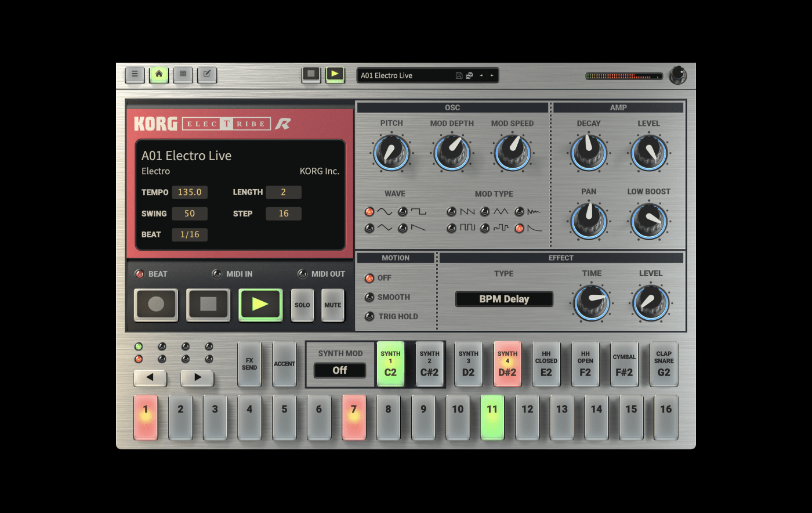Click the small play button in the top bar
The height and width of the screenshot is (513, 812).
[335, 74]
